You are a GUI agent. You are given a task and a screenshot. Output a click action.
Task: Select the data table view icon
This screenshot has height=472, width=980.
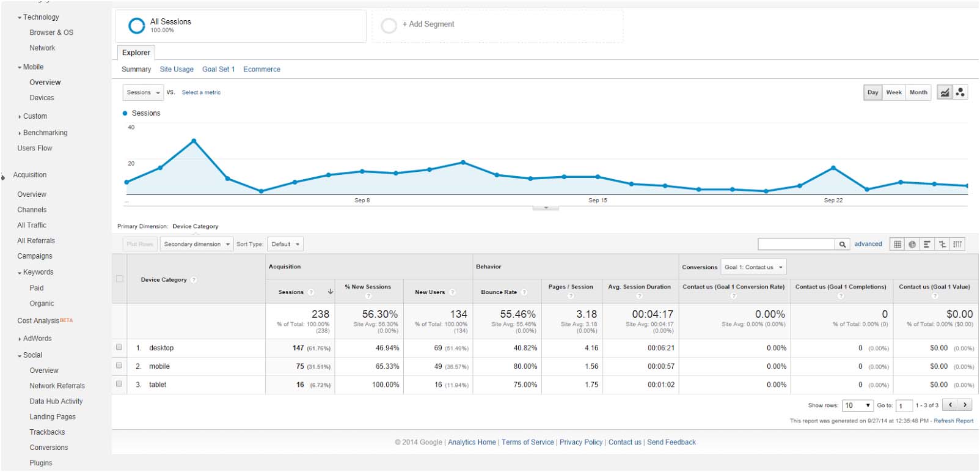tap(898, 245)
